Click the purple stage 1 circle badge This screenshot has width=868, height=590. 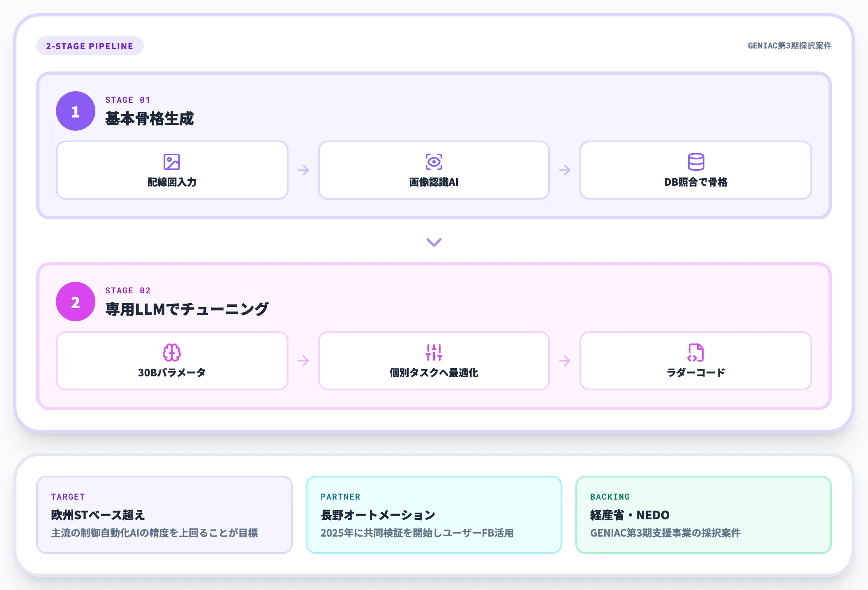coord(76,111)
